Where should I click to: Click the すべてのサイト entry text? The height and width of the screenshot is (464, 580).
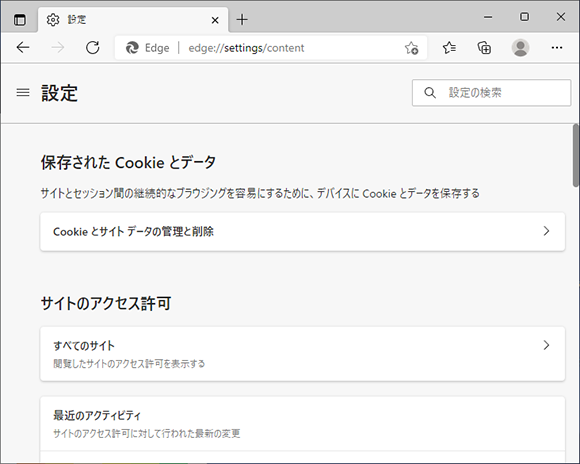(84, 346)
